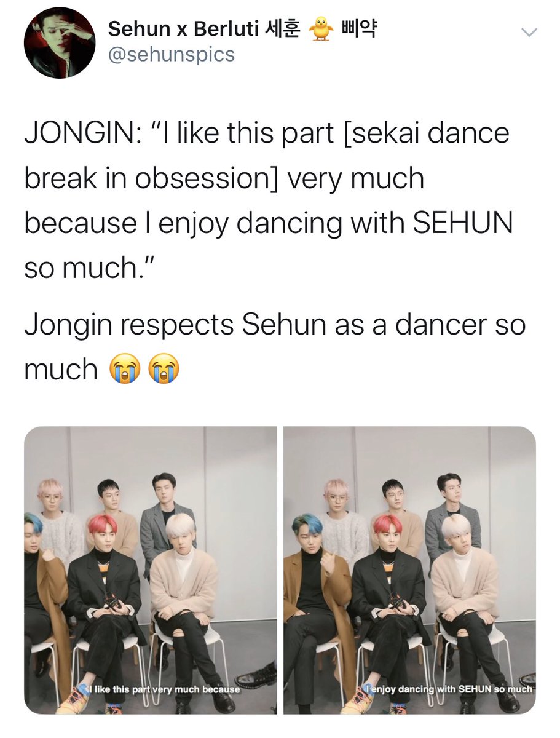Open the sehunspics profile avatar
This screenshot has width=560, height=738.
[60, 42]
